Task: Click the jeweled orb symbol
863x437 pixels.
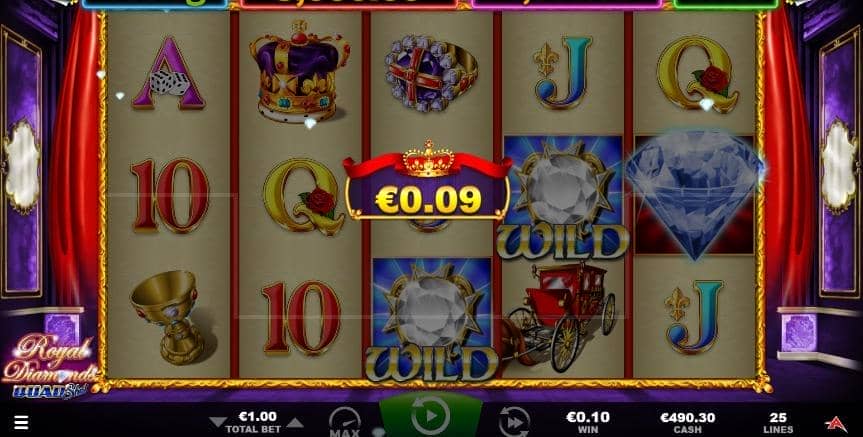Action: coord(431,73)
